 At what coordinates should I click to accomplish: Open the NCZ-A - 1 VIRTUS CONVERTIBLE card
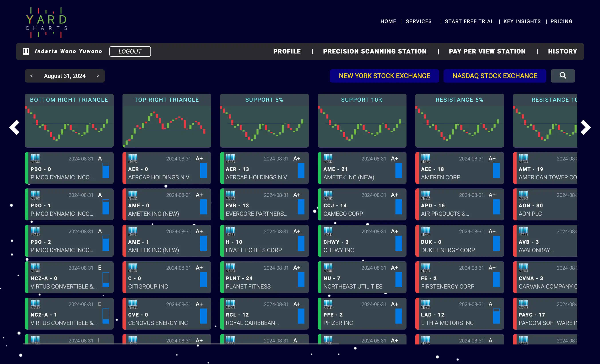(69, 314)
